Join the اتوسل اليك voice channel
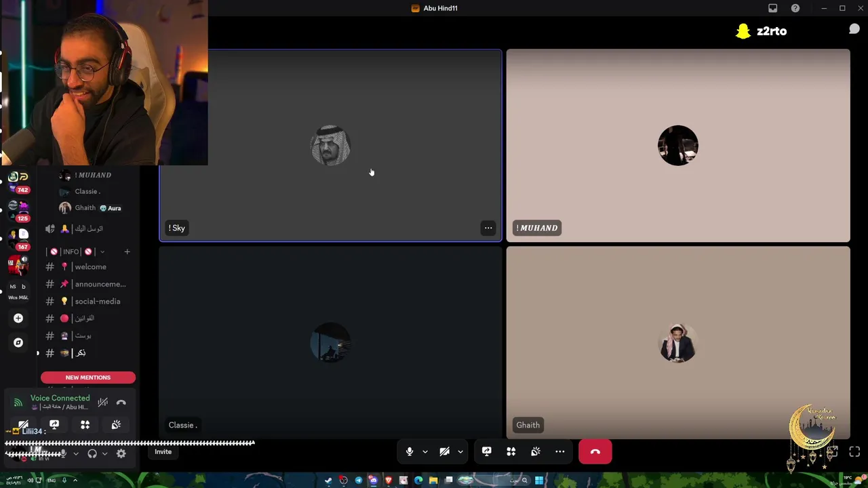The image size is (868, 488). (88, 229)
